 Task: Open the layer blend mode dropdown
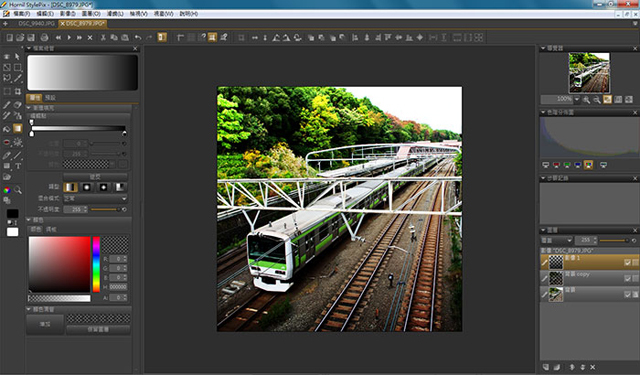coord(556,240)
